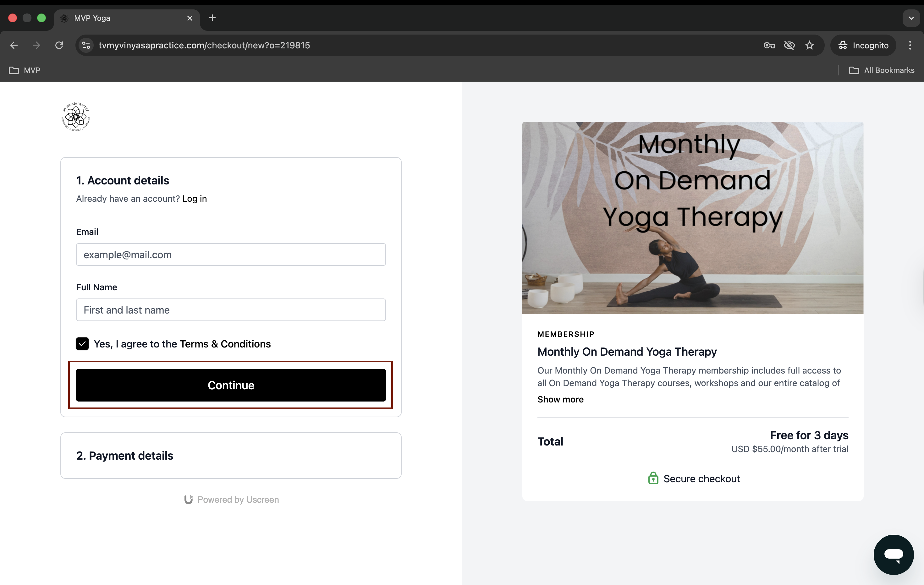
Task: Open a new browser tab
Action: pos(212,18)
